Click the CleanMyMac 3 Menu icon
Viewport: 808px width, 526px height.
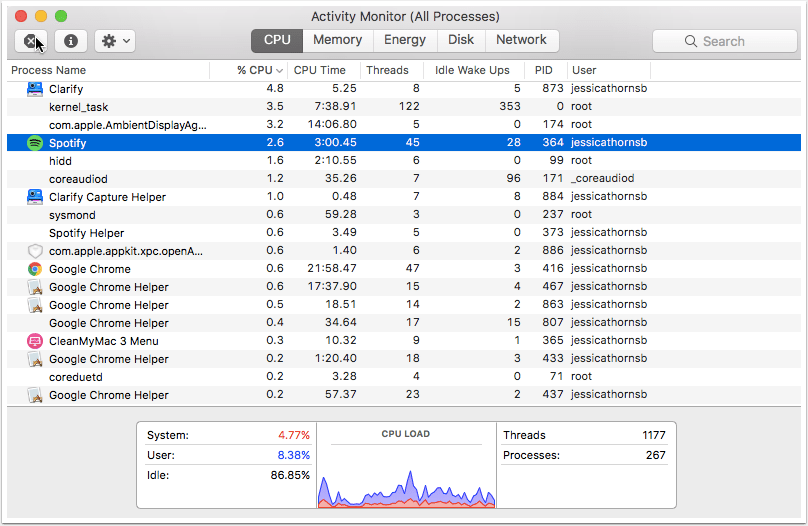tap(35, 341)
